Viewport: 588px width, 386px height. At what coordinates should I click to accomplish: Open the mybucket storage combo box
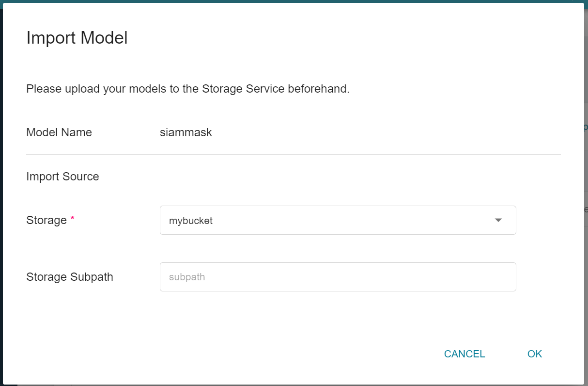338,220
